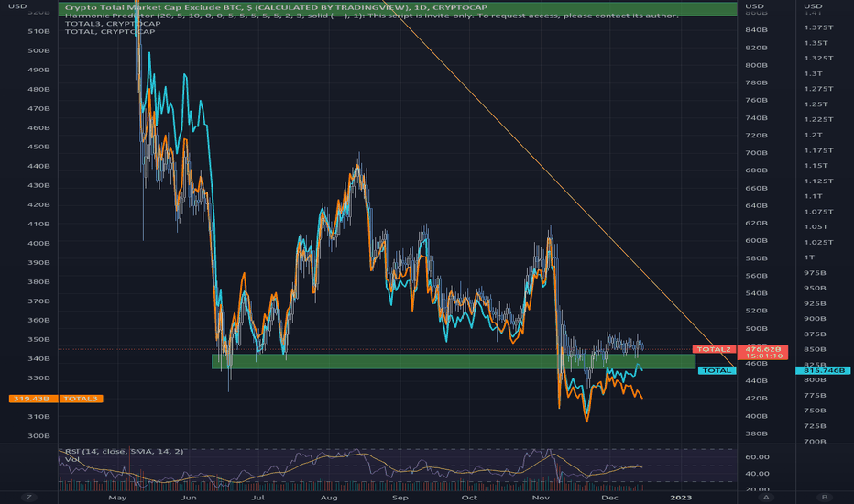The image size is (854, 504).
Task: Click the May label on time axis
Action: point(117,498)
